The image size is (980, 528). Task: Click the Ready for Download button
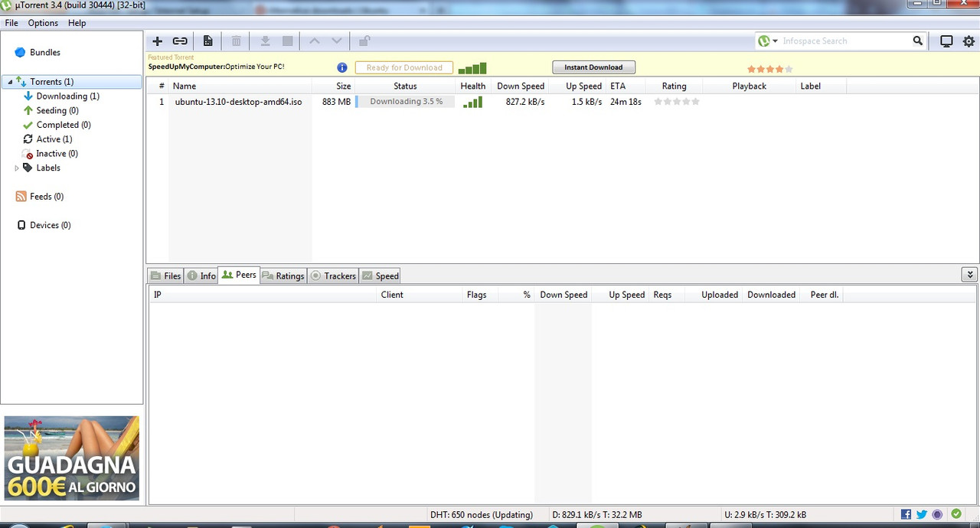404,67
